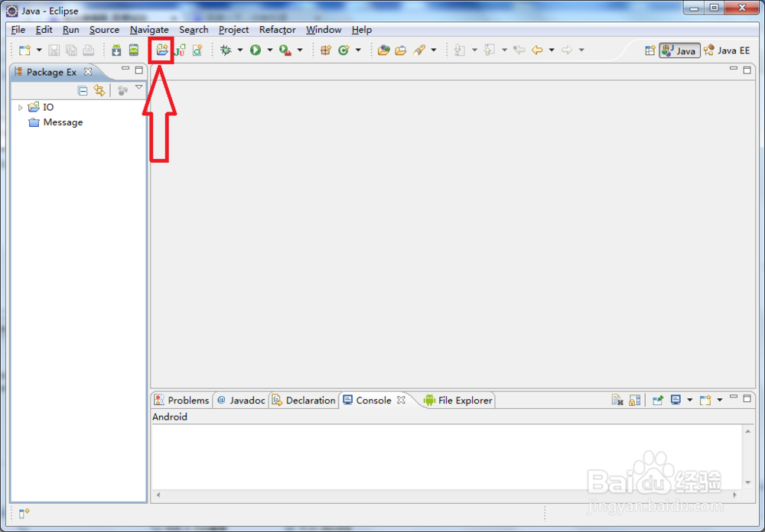Click the Next Annotation icon

pyautogui.click(x=460, y=50)
